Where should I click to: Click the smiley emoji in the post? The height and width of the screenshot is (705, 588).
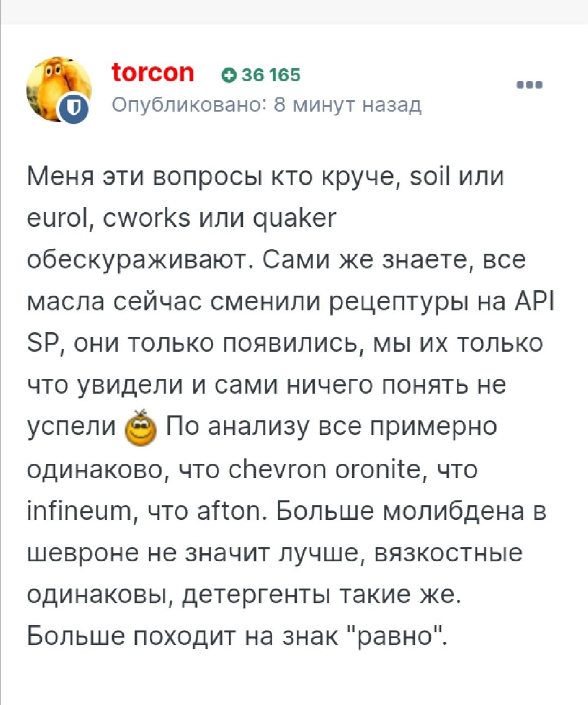(140, 428)
